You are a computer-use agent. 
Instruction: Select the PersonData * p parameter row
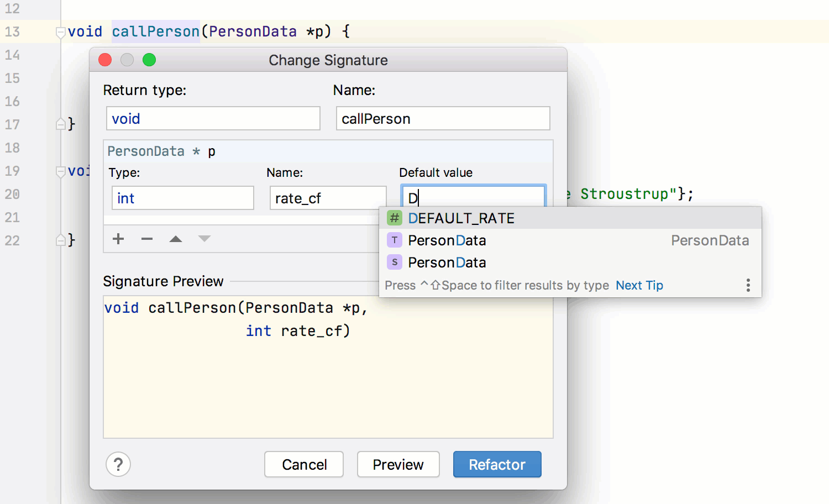[328, 151]
